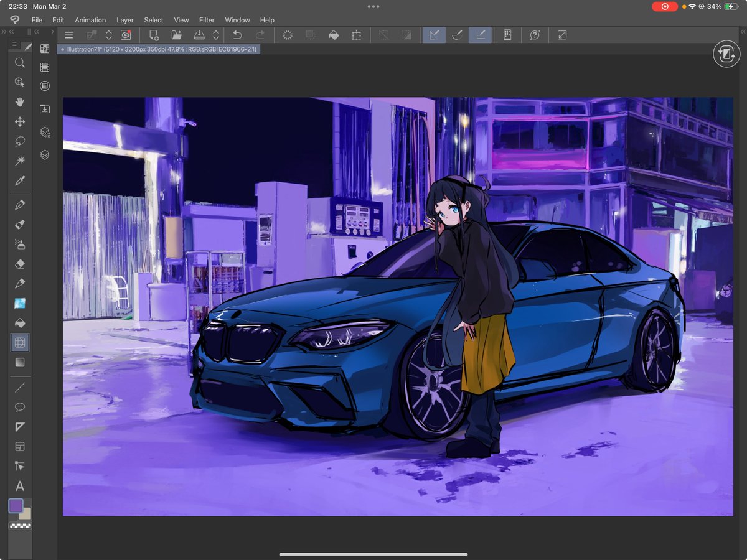Select the Move layer tool
Viewport: 747px width, 560px height.
coord(20,122)
